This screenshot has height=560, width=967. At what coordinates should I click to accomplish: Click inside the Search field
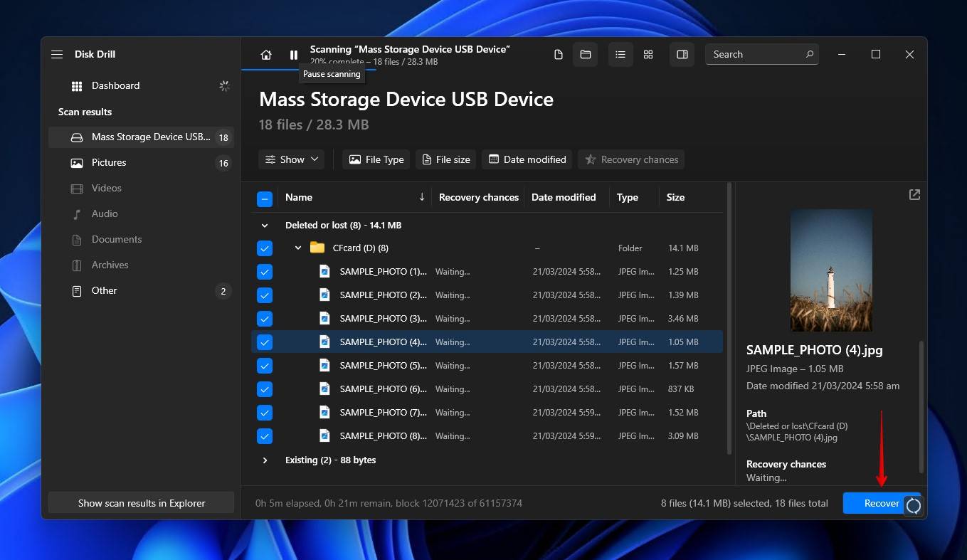tap(754, 54)
